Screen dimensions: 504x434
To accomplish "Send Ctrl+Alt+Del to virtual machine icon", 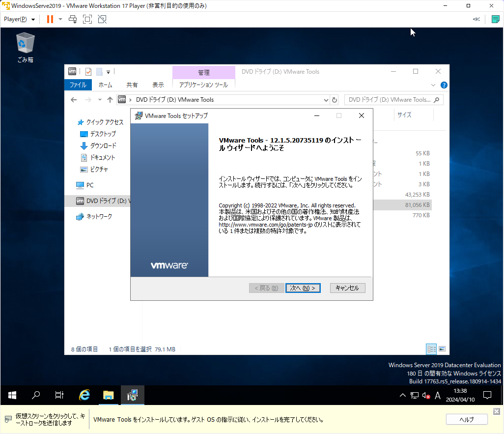I will 73,19.
